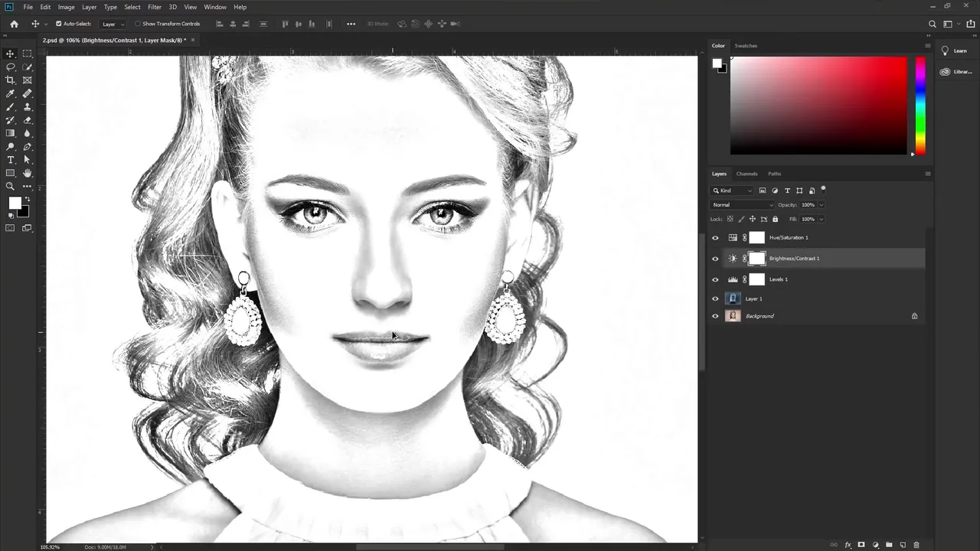This screenshot has height=551, width=980.
Task: Open the Window menu
Action: (x=215, y=7)
